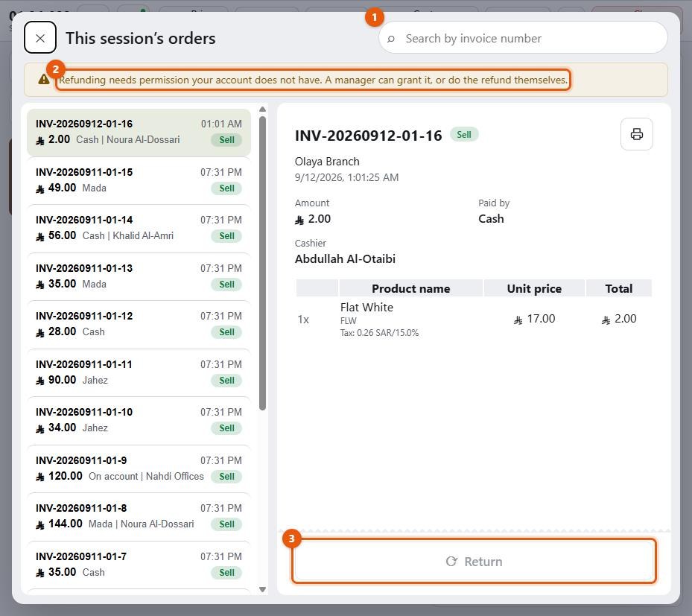The image size is (692, 616).
Task: Select order INV-20260911-01-15
Action: tap(139, 180)
